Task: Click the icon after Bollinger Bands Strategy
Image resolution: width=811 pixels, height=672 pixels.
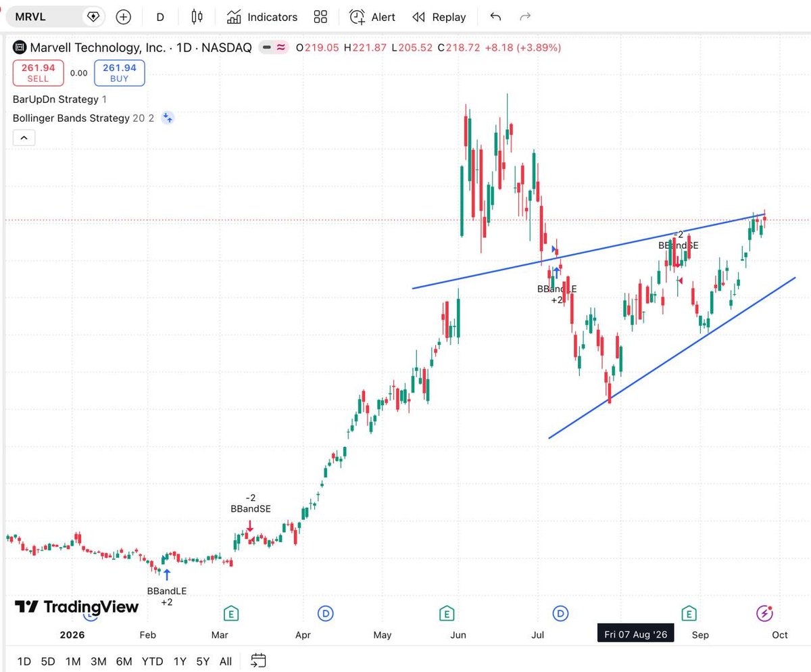Action: pyautogui.click(x=168, y=118)
